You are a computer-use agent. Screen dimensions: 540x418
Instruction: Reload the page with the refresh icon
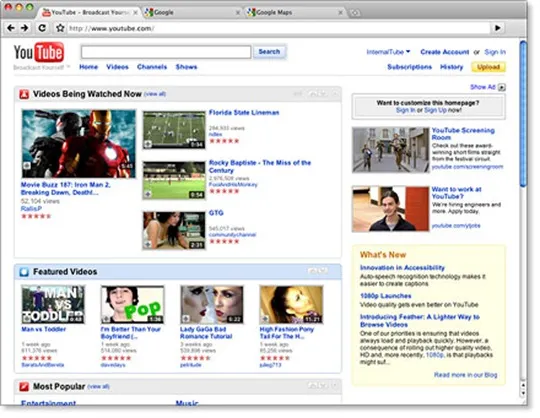coord(42,28)
